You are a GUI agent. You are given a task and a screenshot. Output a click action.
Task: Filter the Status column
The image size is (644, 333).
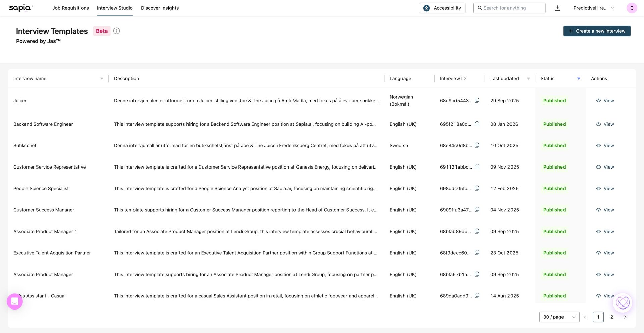tap(578, 79)
